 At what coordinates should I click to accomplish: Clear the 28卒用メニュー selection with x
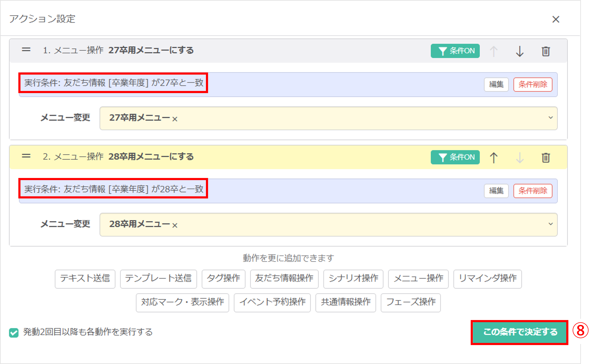[x=175, y=225]
